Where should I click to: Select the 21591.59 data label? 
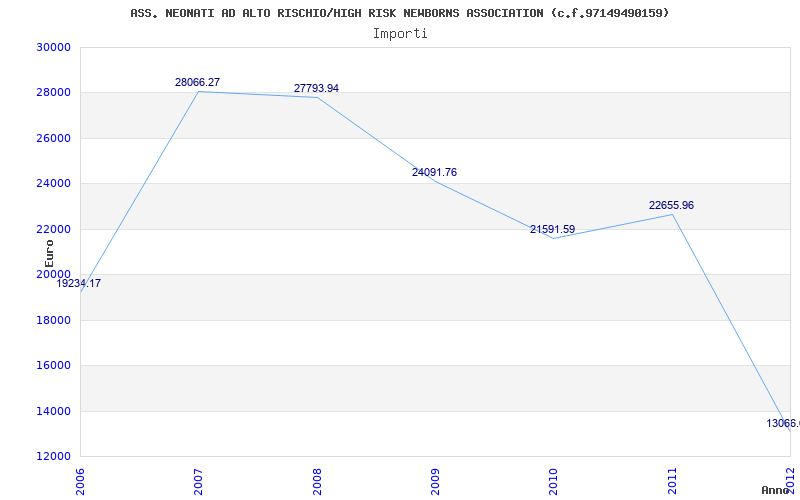click(x=553, y=230)
